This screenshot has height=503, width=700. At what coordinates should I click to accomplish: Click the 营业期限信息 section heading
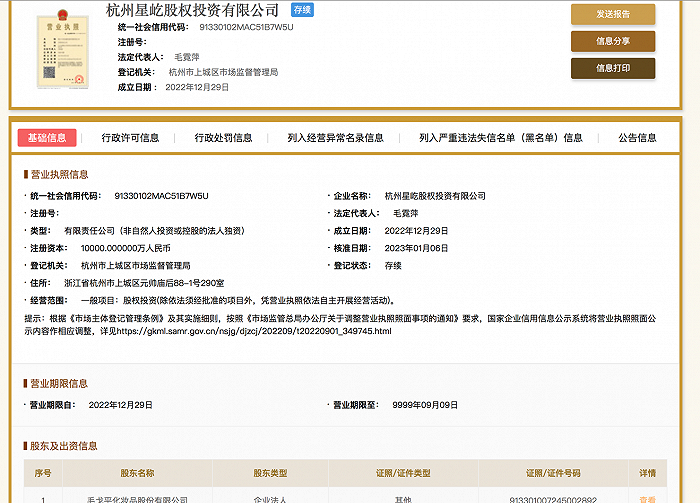coord(59,383)
